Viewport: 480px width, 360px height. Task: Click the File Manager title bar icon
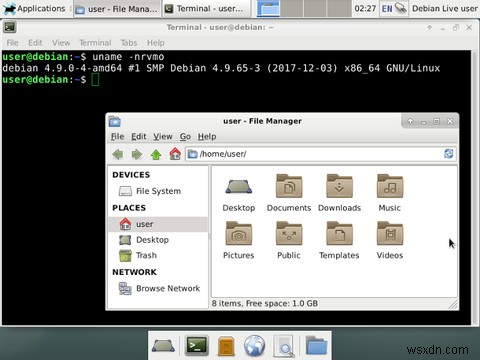[115, 121]
